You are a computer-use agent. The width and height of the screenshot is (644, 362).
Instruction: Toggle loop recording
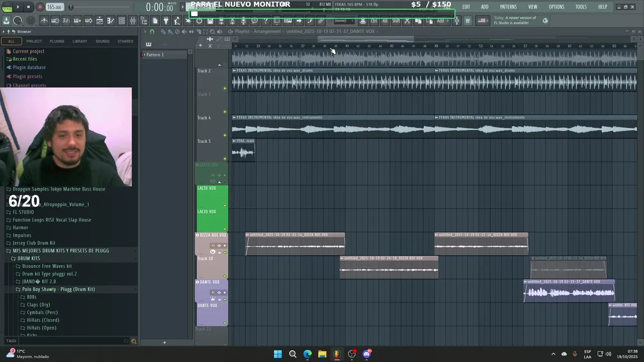point(88,21)
